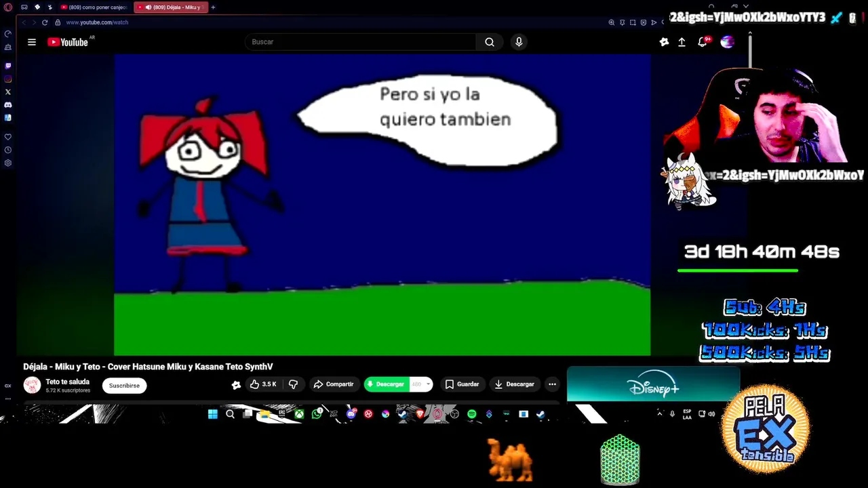Open the three-dots more at sidebar bottom
Viewport: 868px width, 488px height.
click(8, 399)
